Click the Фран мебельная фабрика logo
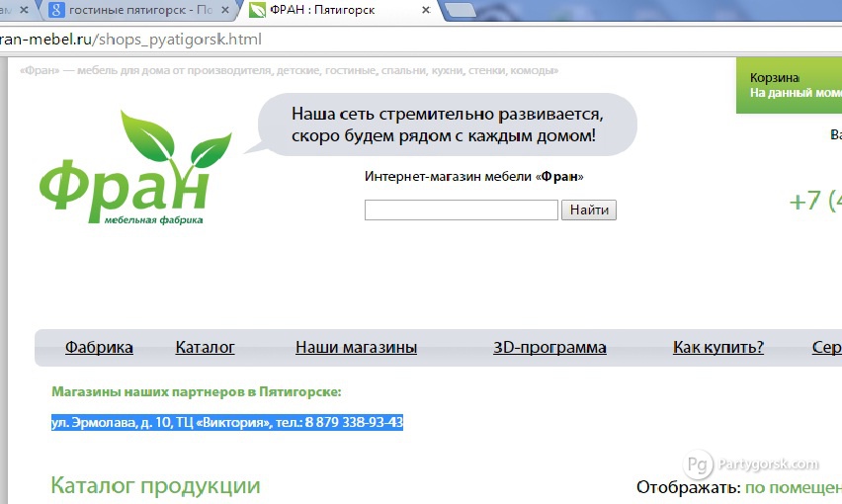The height and width of the screenshot is (504, 842). tap(134, 167)
